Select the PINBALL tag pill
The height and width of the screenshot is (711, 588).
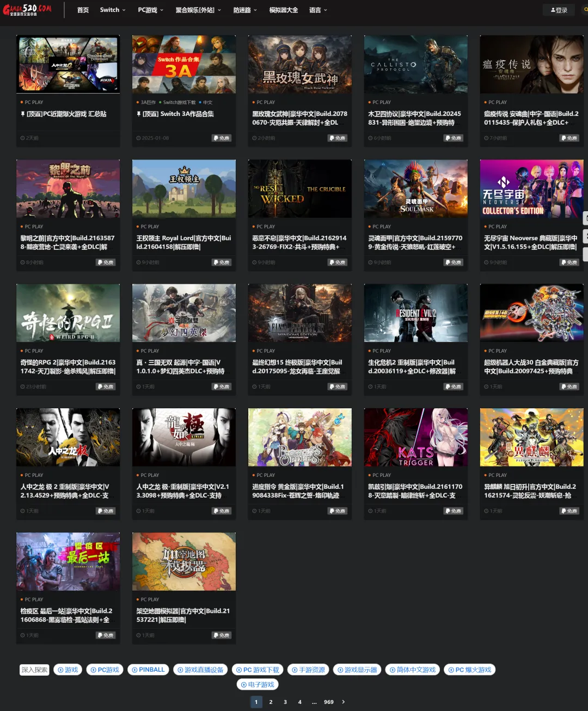coord(149,670)
